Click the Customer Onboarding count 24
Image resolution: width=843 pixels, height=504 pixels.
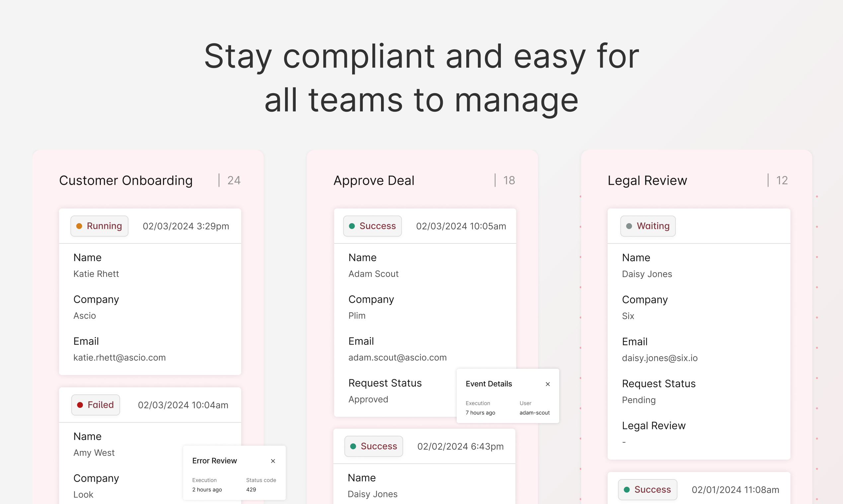pos(234,180)
